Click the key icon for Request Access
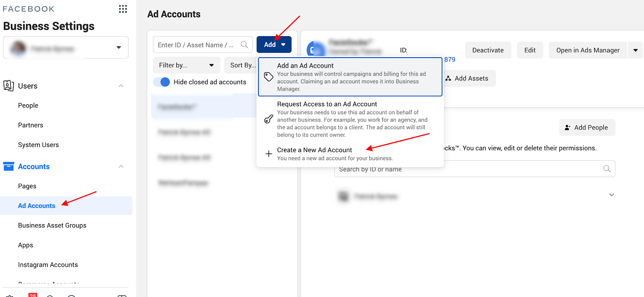644x297 pixels. coord(268,119)
